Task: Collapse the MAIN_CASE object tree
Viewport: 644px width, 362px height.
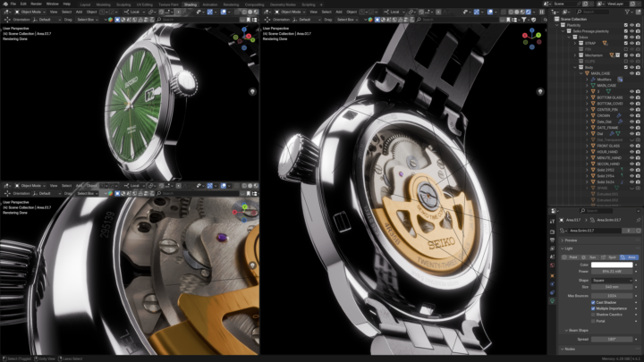Action: (x=581, y=73)
